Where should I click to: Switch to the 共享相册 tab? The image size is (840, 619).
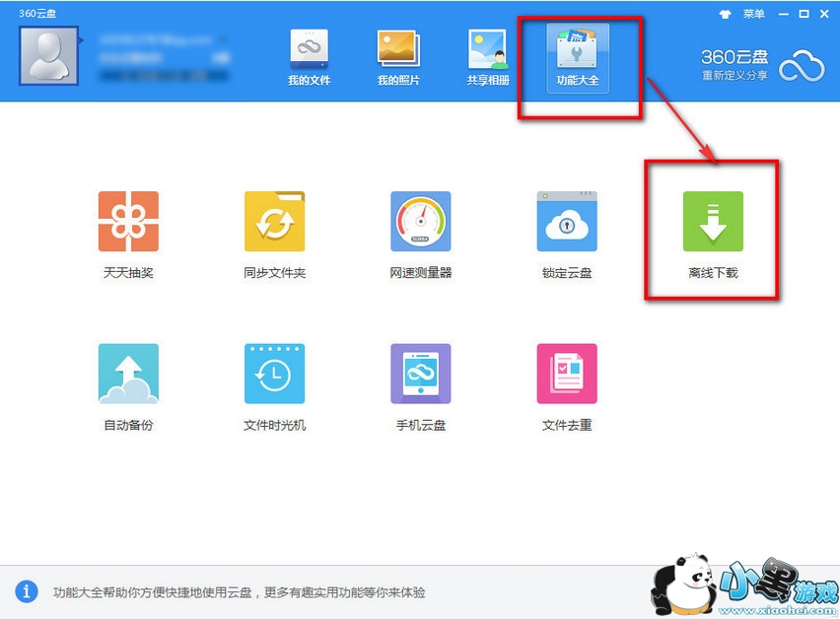488,58
